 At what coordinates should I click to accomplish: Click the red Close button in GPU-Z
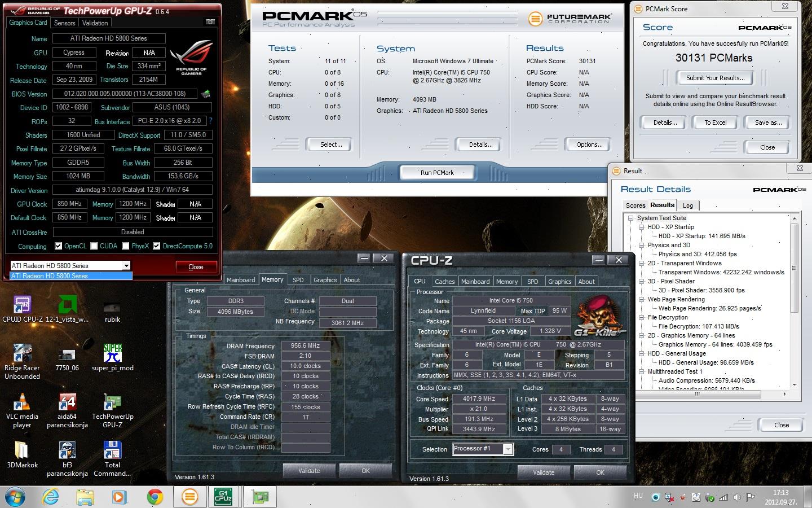(196, 267)
